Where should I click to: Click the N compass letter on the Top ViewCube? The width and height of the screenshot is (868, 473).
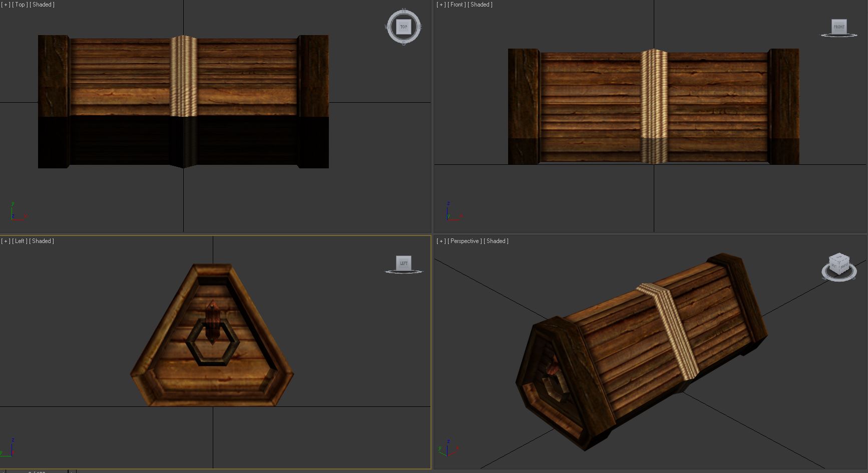point(404,11)
